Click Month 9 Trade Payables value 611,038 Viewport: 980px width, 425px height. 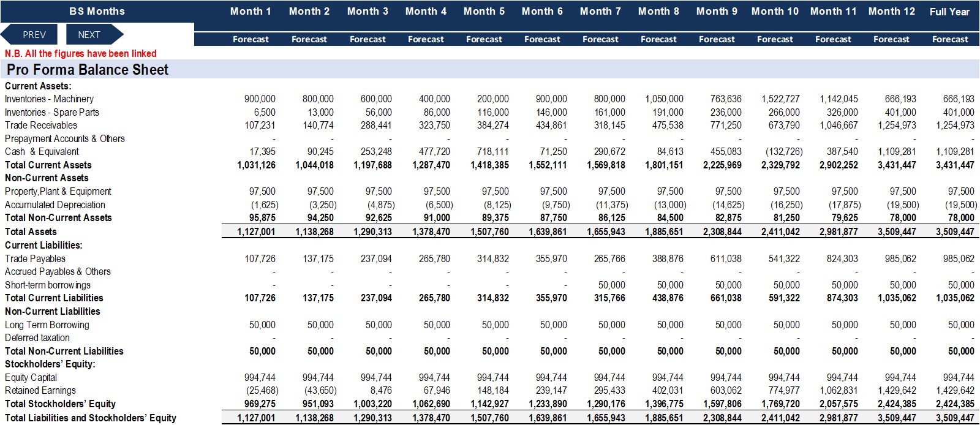tap(726, 258)
